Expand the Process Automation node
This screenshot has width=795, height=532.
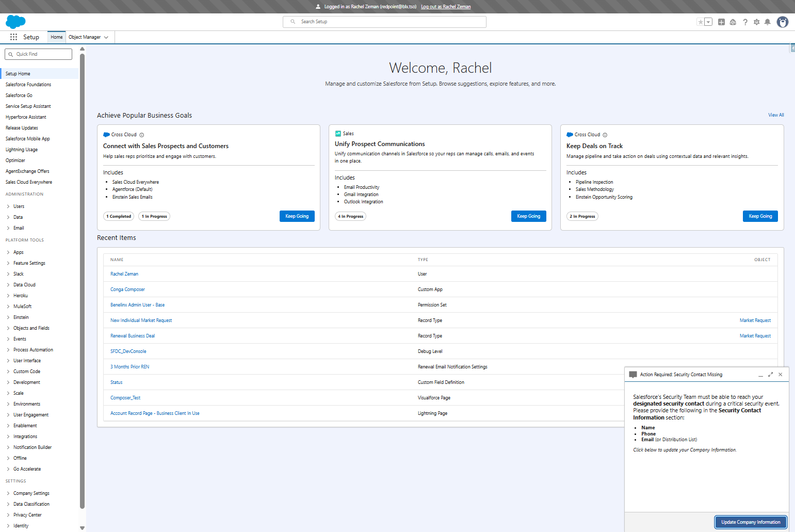[x=8, y=350]
